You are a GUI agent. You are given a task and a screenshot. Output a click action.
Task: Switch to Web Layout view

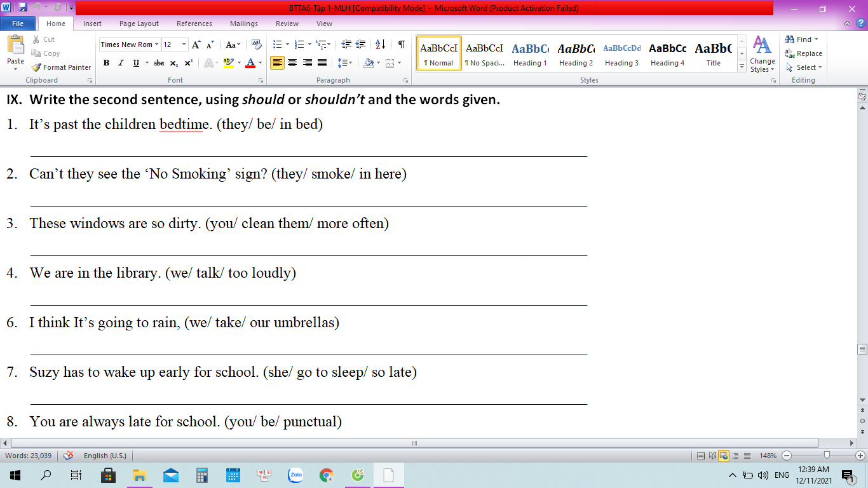pos(724,456)
